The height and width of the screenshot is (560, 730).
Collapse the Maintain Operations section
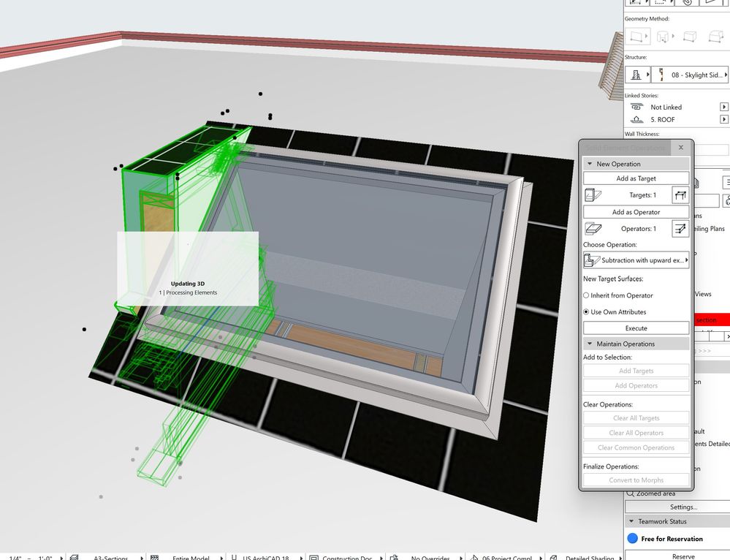pyautogui.click(x=590, y=344)
